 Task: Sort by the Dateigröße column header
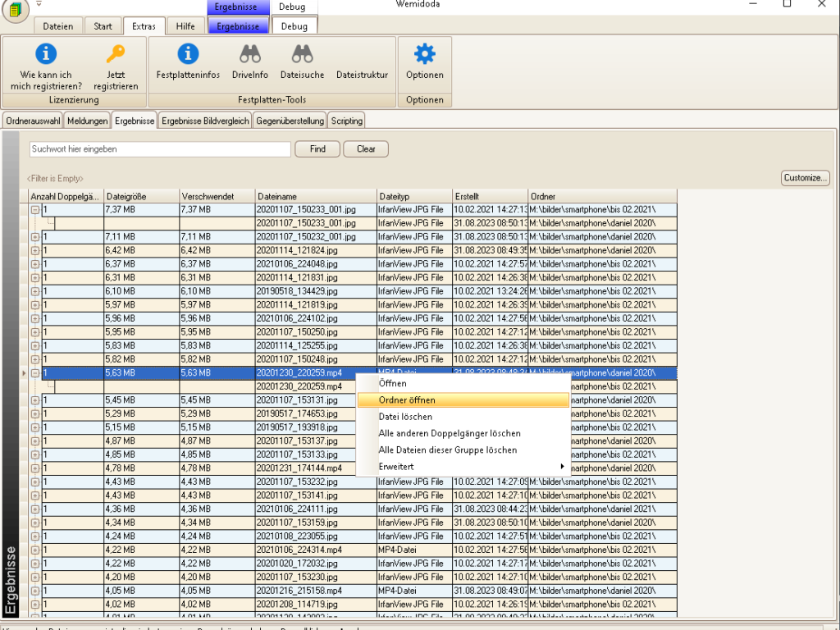point(140,197)
